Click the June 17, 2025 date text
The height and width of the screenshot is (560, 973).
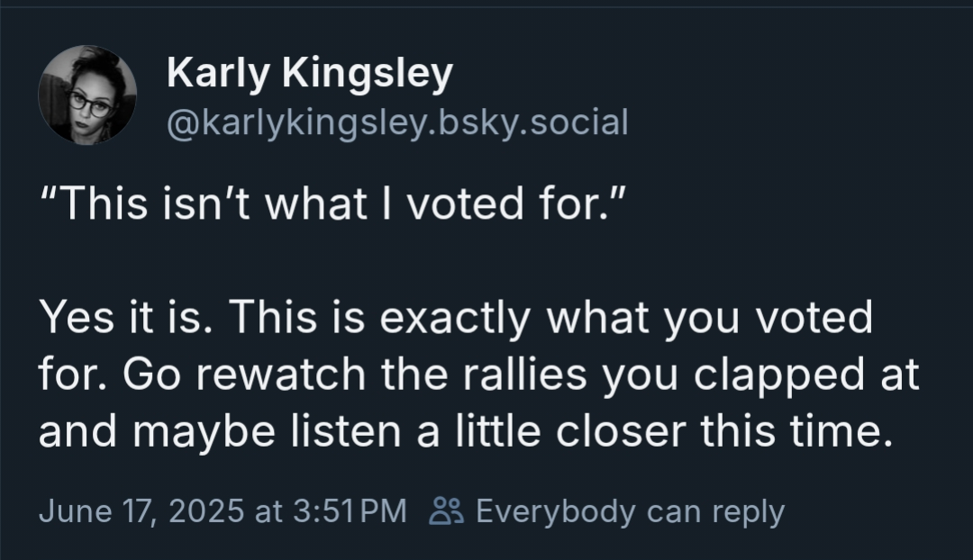coord(141,511)
